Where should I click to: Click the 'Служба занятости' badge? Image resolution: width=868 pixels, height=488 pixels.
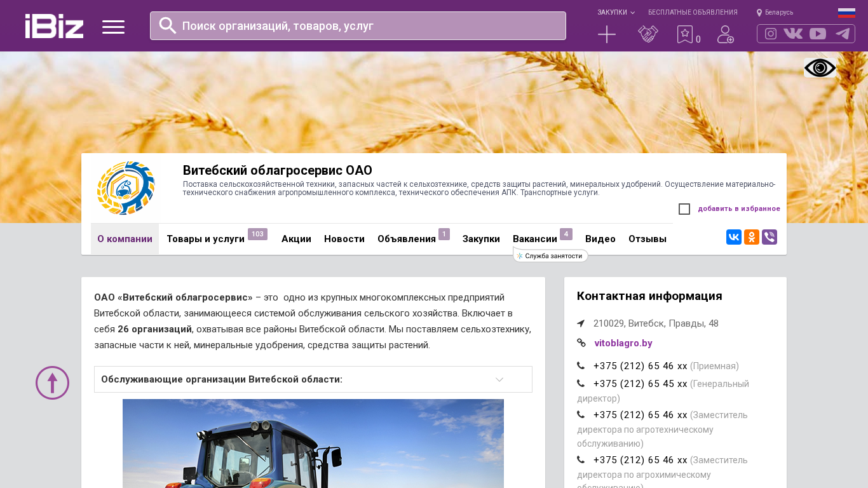click(550, 255)
